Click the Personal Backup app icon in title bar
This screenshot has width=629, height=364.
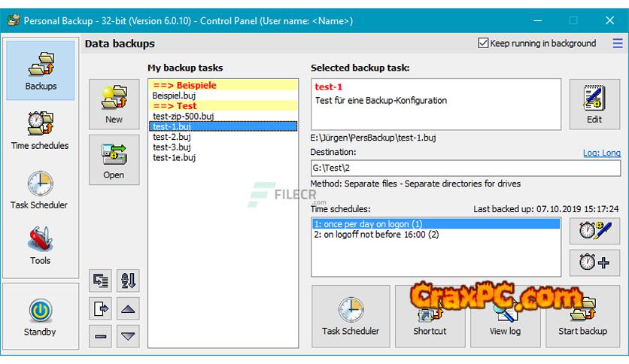pos(14,20)
